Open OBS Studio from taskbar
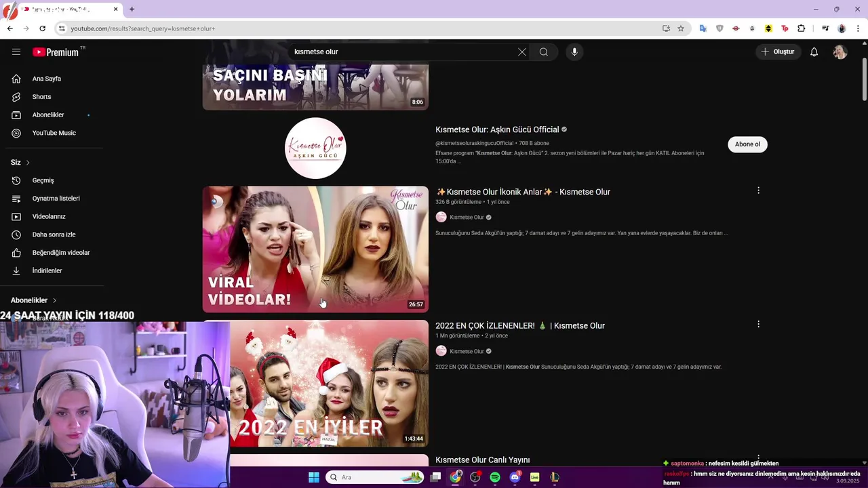Viewport: 868px width, 488px height. 475,477
